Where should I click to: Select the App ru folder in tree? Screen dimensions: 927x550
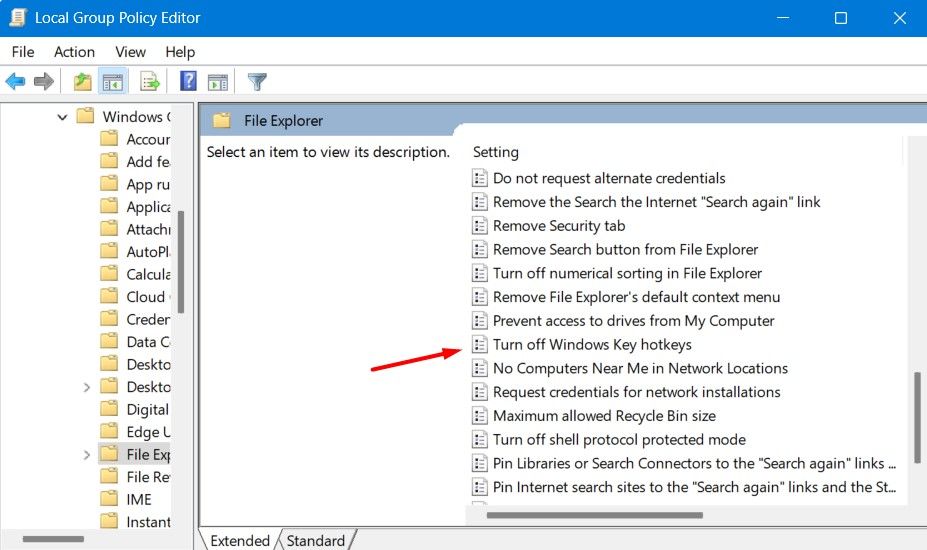pos(148,185)
